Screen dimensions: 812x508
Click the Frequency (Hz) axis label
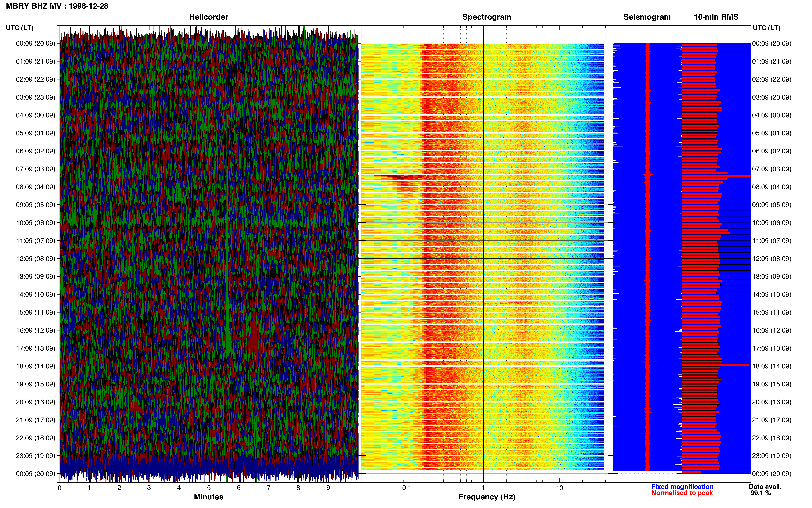(x=487, y=497)
